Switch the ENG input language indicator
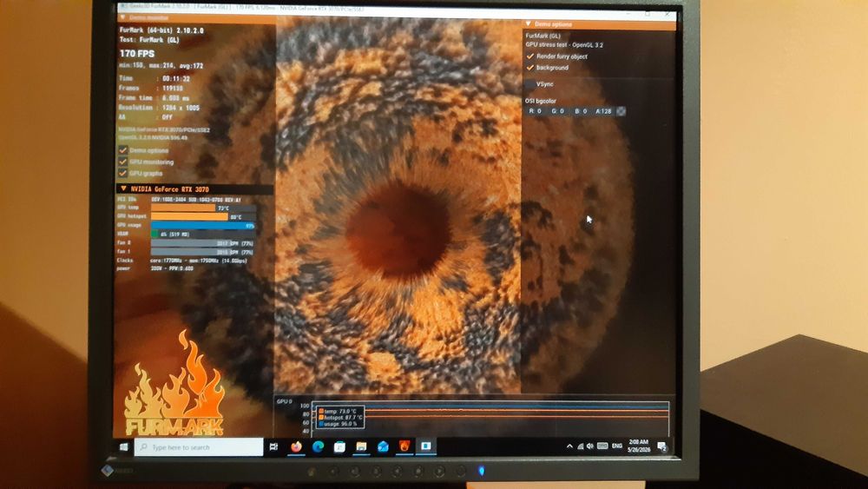Viewport: 868px width, 489px height. [617, 446]
